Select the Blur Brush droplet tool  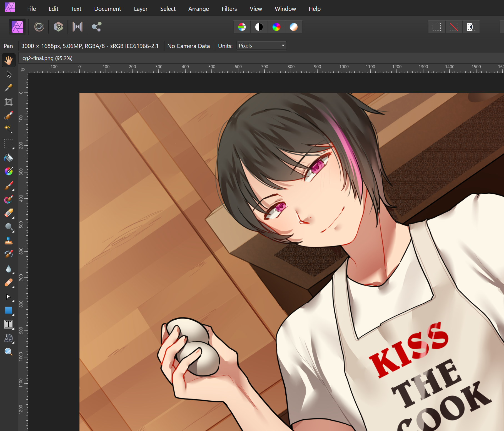point(9,269)
